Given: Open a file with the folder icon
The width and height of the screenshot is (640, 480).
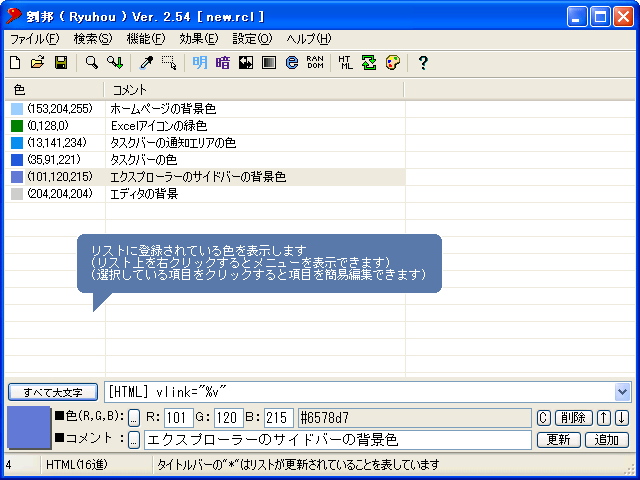Looking at the screenshot, I should pyautogui.click(x=38, y=63).
